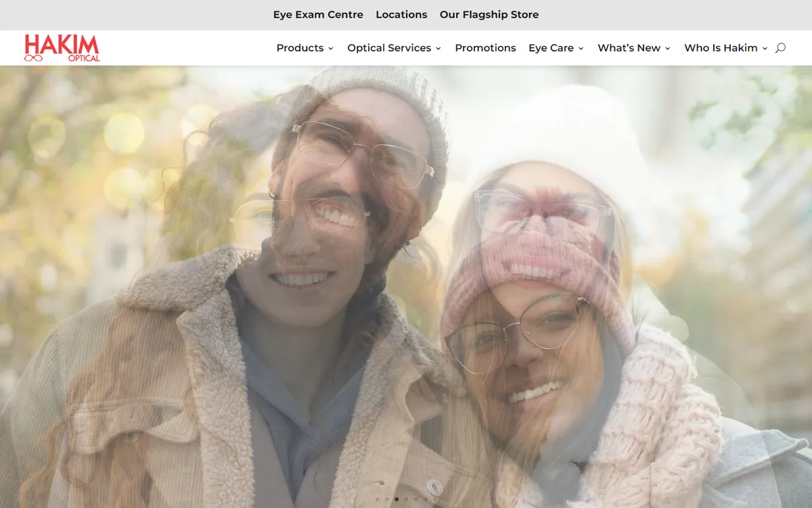812x508 pixels.
Task: Jump to the last carousel slide dot
Action: click(434, 499)
